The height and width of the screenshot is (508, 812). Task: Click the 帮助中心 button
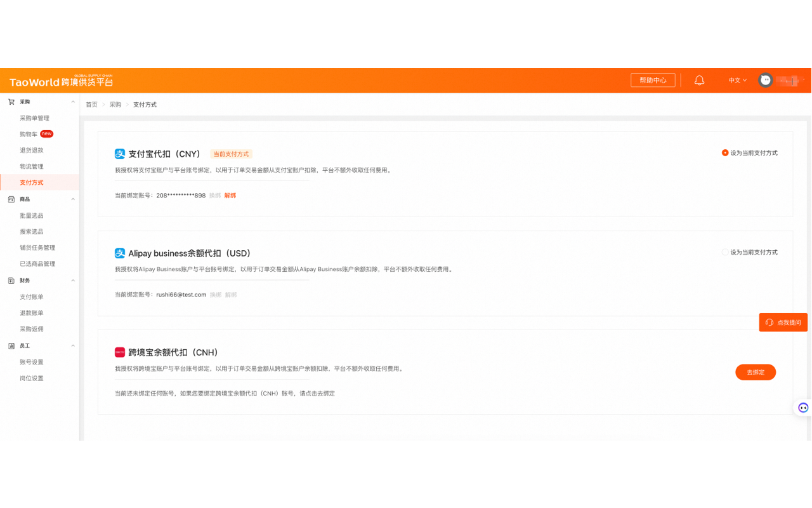pos(653,81)
